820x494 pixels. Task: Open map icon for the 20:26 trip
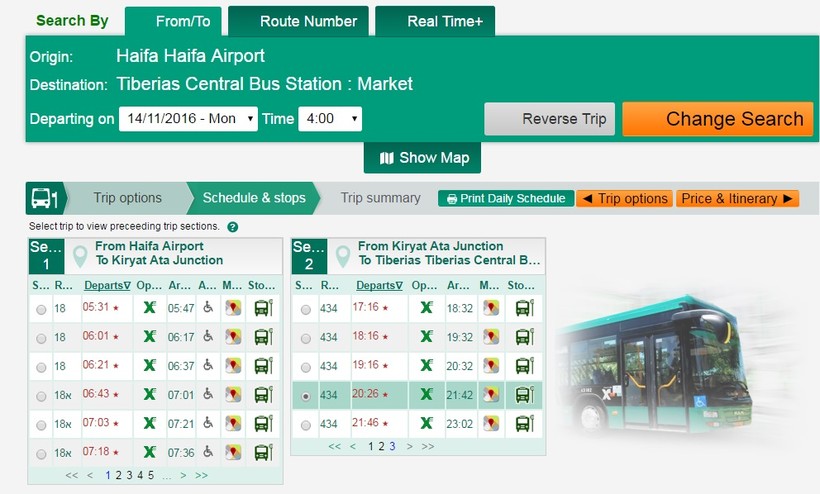click(491, 394)
